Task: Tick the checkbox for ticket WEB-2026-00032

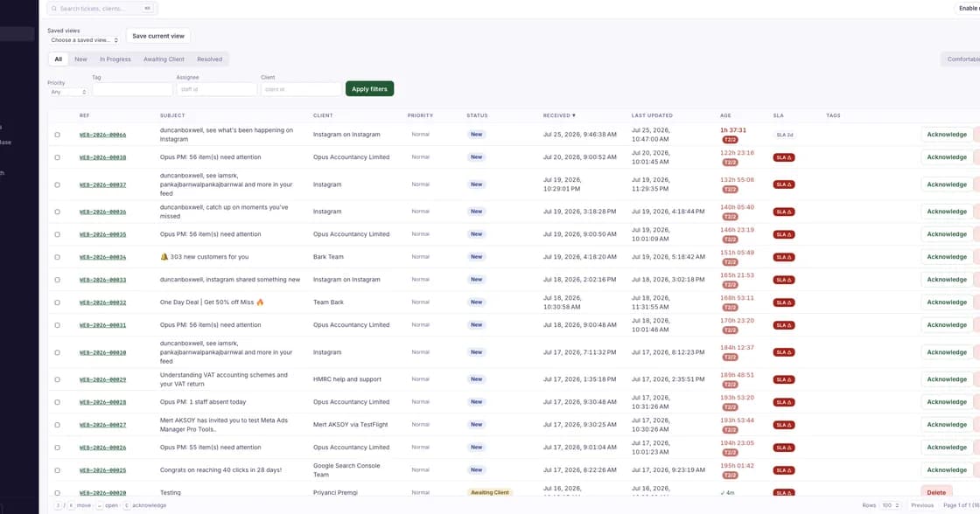Action: (58, 303)
